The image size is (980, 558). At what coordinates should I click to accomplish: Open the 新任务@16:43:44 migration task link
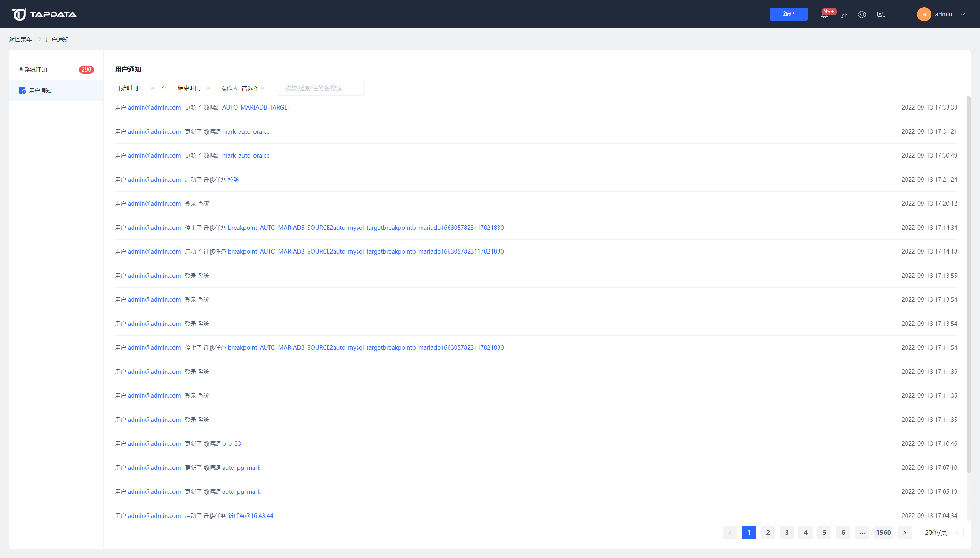(x=250, y=515)
